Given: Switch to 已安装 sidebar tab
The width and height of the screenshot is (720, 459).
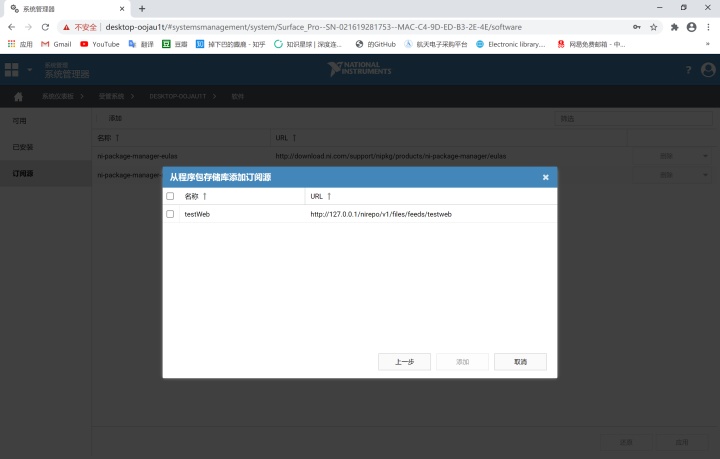Looking at the screenshot, I should [46, 147].
